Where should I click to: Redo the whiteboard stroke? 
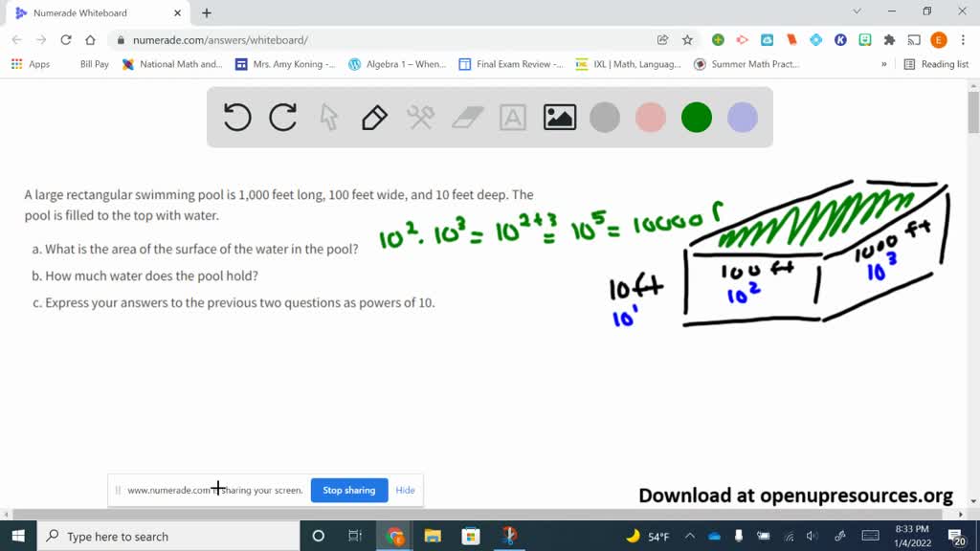pos(283,117)
